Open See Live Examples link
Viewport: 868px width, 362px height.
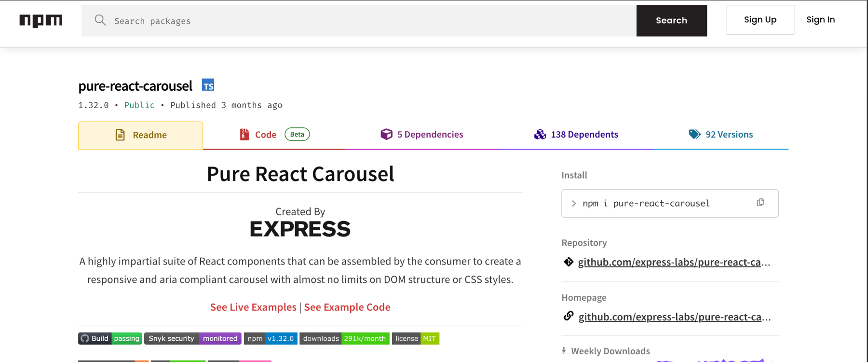pyautogui.click(x=253, y=307)
